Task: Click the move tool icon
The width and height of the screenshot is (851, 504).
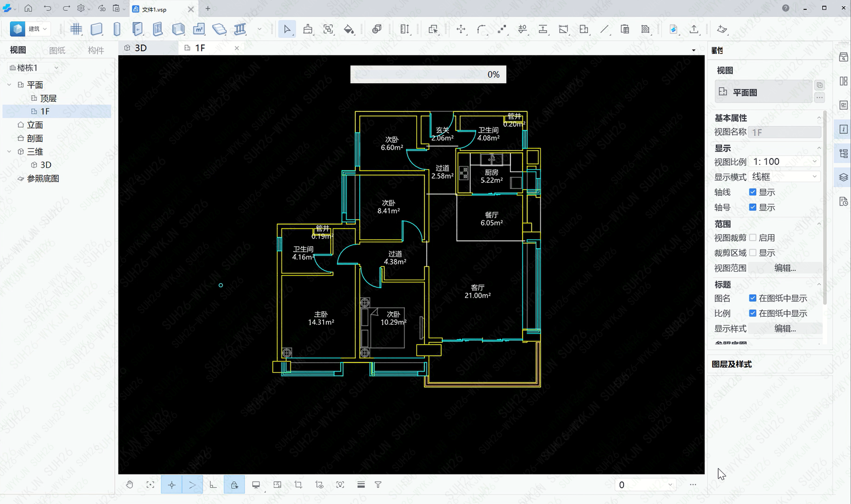Action: [461, 29]
